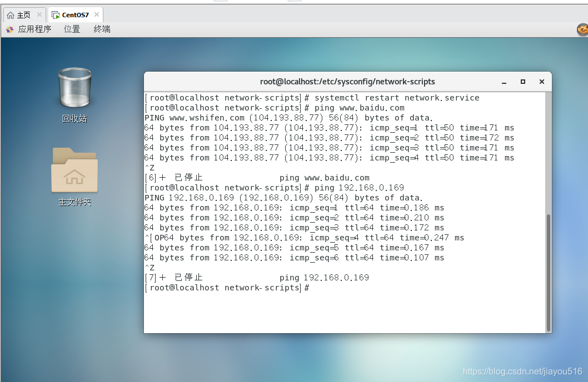Click the 'PING www.wshifen.com' output line
Image resolution: width=588 pixels, height=382 pixels.
point(289,118)
